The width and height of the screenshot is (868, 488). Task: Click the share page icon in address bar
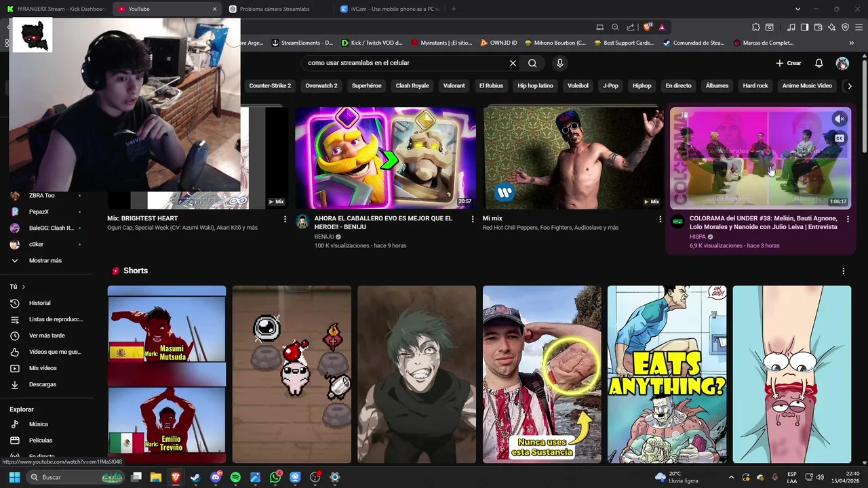(631, 27)
